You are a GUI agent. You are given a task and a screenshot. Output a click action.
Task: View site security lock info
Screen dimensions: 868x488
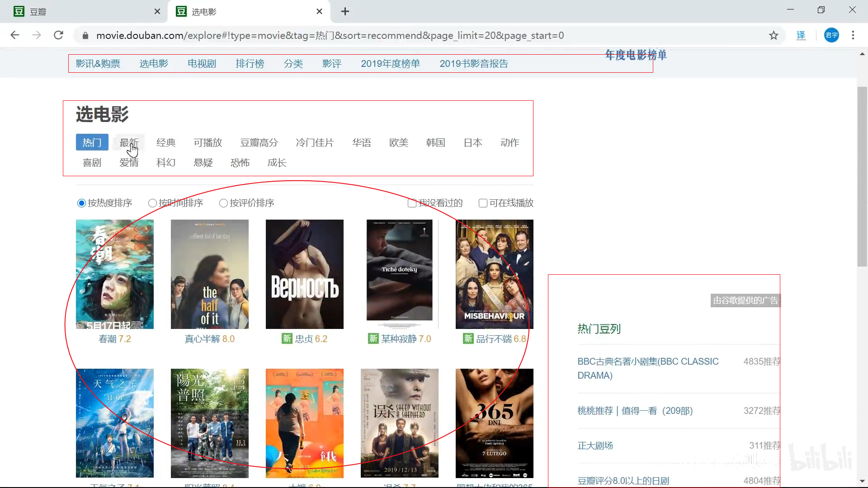(85, 35)
